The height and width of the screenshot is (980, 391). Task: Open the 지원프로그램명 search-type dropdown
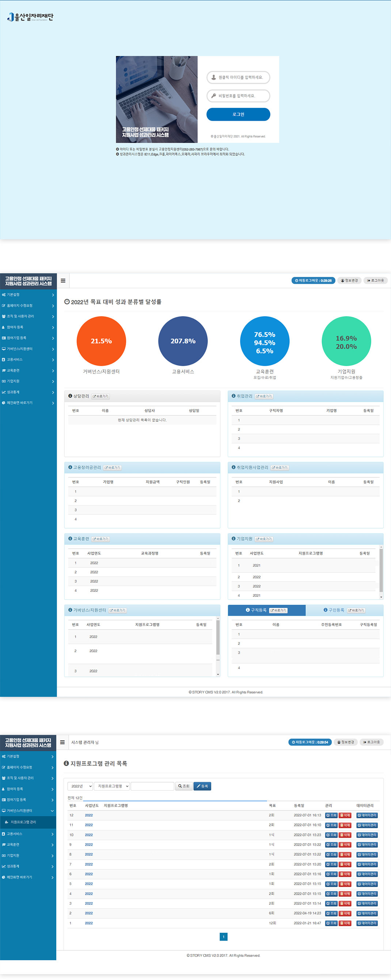click(112, 786)
